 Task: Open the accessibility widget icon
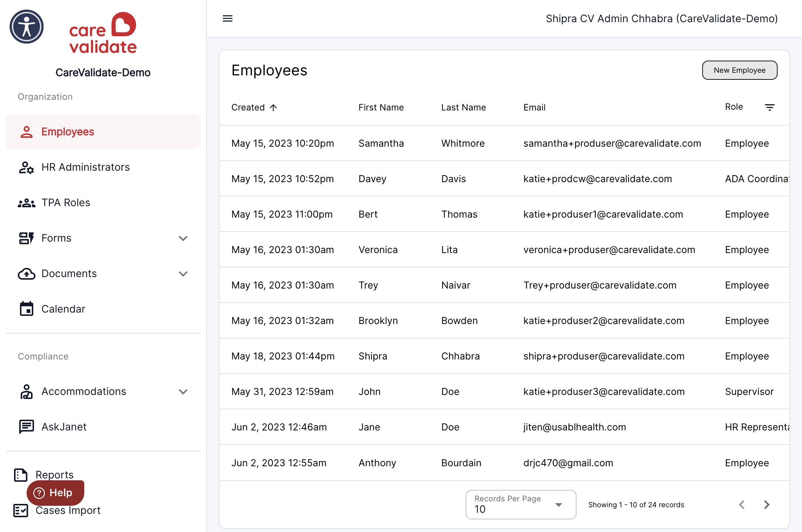coord(27,27)
